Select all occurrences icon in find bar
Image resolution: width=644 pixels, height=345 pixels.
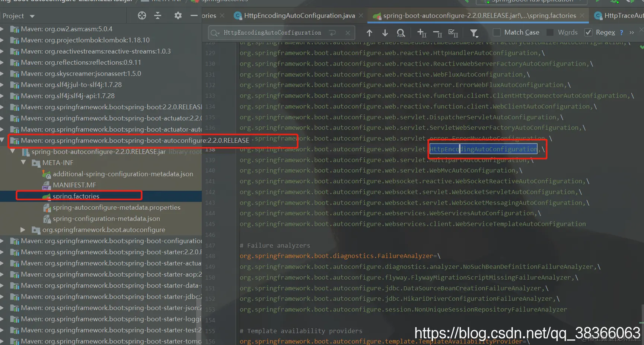[453, 33]
